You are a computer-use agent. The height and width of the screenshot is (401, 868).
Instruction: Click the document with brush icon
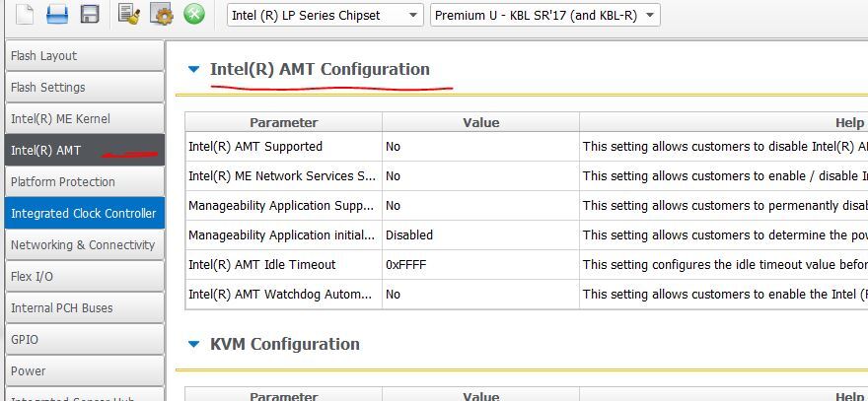tap(129, 14)
